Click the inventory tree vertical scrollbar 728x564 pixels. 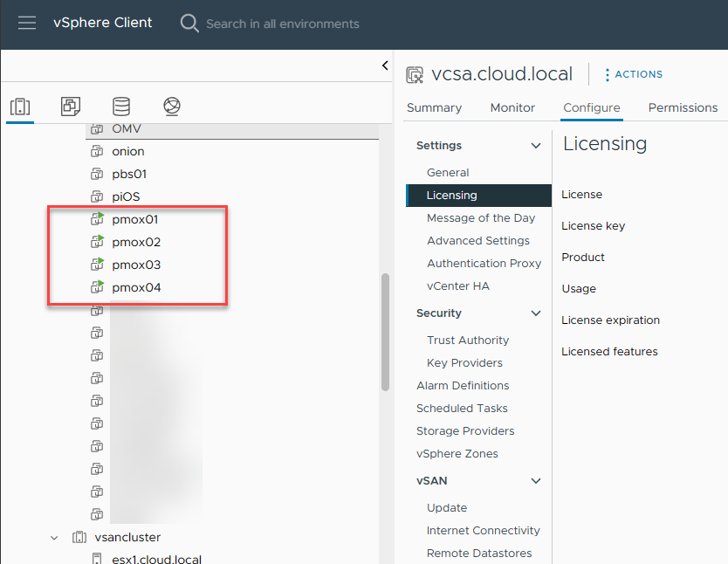point(385,332)
